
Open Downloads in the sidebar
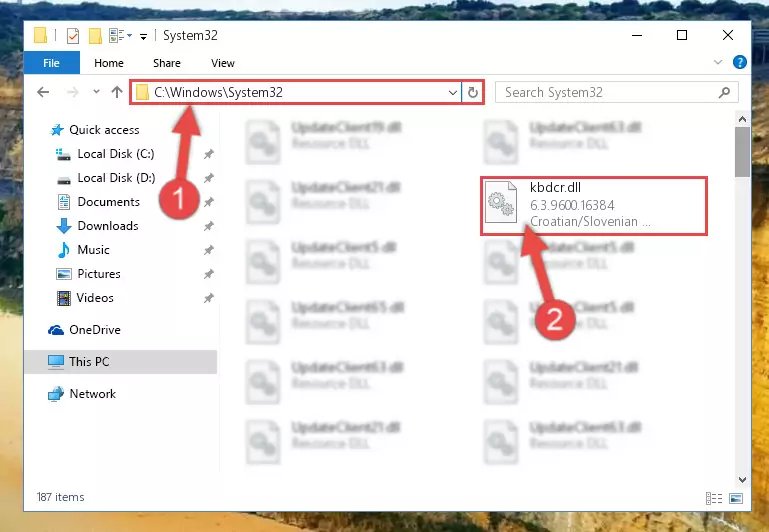pos(108,226)
